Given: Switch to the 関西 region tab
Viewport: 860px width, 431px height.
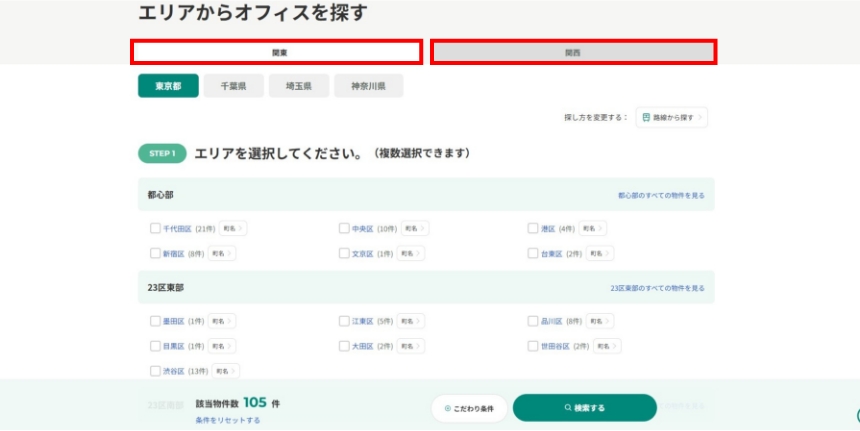Looking at the screenshot, I should [573, 52].
